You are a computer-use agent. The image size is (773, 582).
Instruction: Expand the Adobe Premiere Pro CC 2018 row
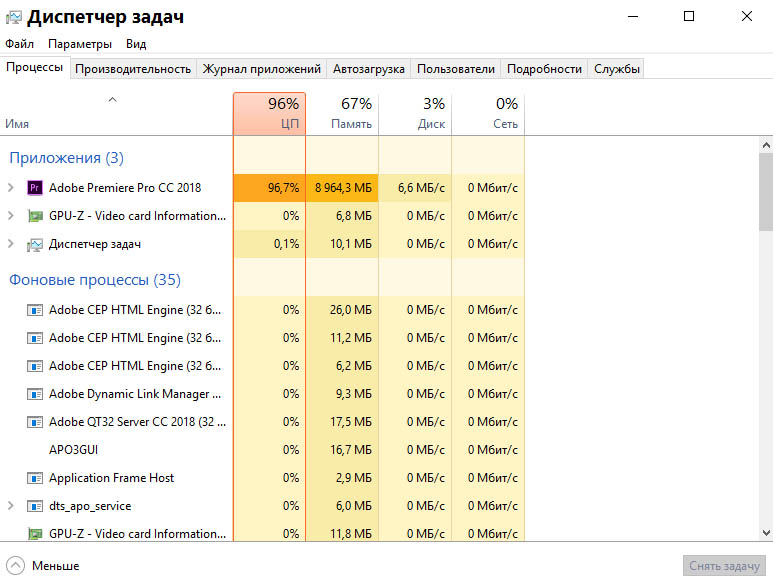pyautogui.click(x=11, y=188)
